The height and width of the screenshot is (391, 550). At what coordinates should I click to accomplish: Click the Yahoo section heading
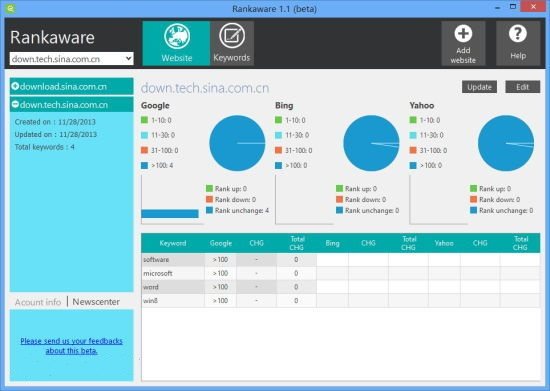422,105
